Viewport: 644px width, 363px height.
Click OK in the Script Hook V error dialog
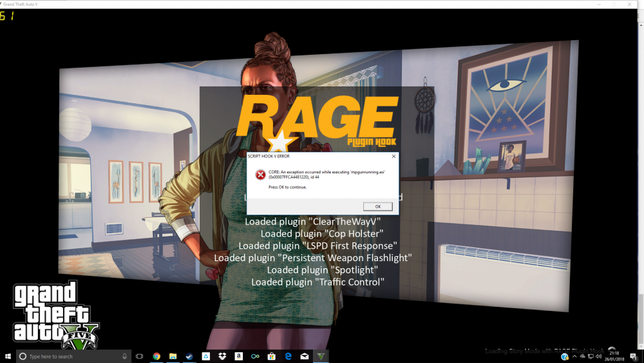[x=377, y=206]
